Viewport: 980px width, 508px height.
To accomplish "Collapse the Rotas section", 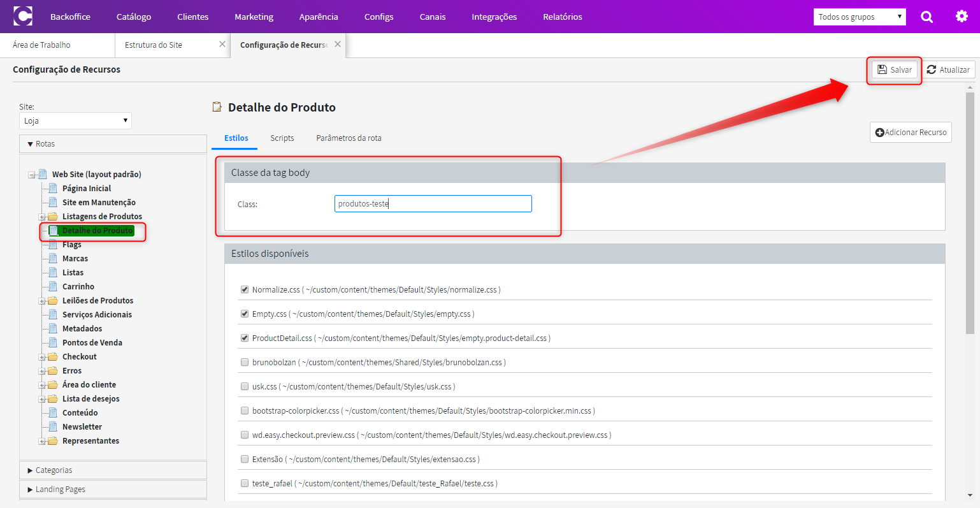I will click(113, 144).
